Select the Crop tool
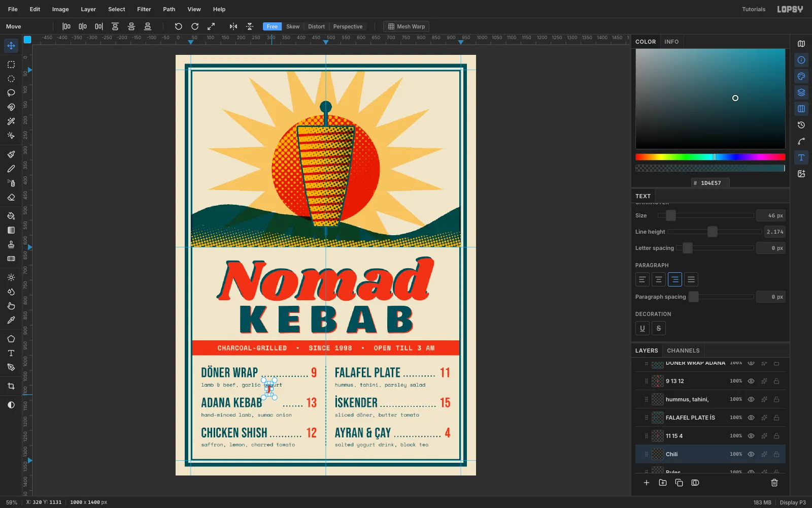 (11, 386)
